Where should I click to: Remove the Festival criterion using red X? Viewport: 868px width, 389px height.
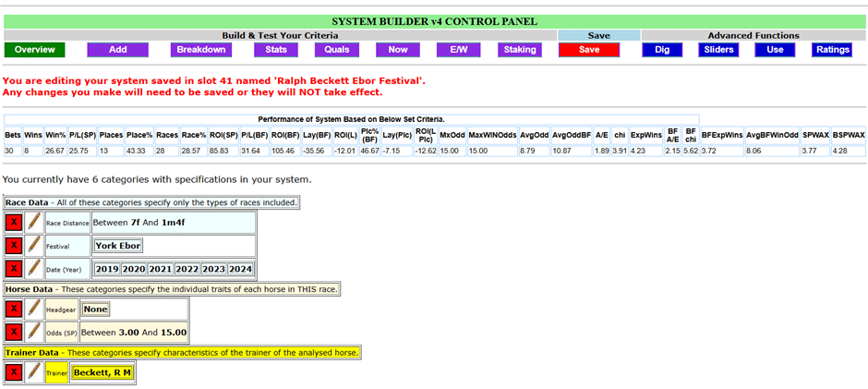pos(14,246)
